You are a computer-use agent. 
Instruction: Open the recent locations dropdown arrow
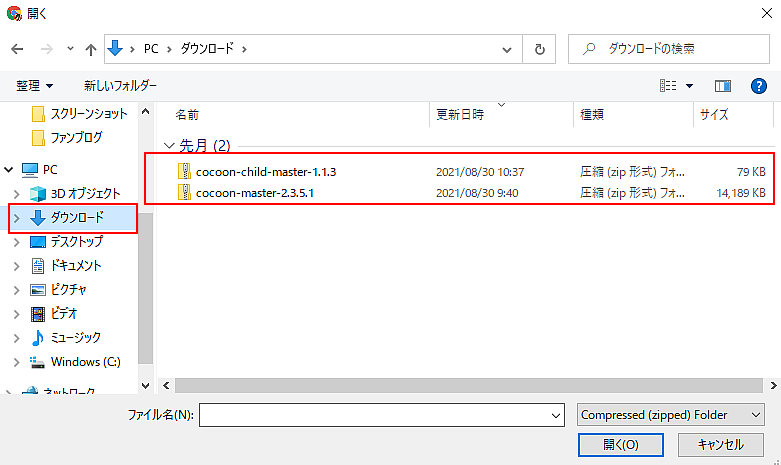pos(70,49)
